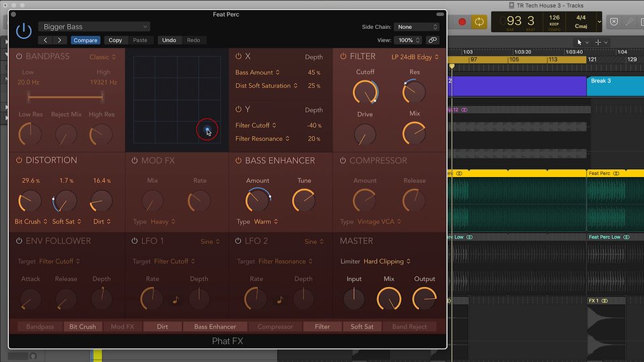644x362 pixels.
Task: Click the Master Output knob
Action: (x=424, y=299)
